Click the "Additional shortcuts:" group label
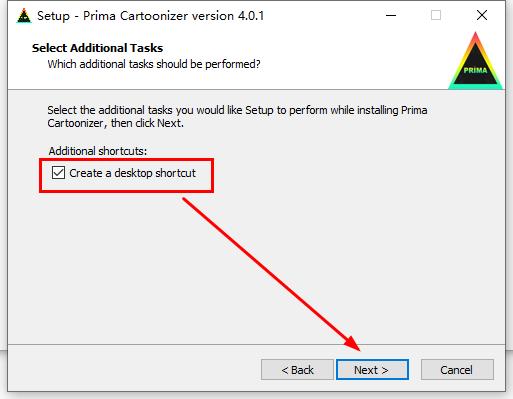This screenshot has height=399, width=513. tap(98, 151)
